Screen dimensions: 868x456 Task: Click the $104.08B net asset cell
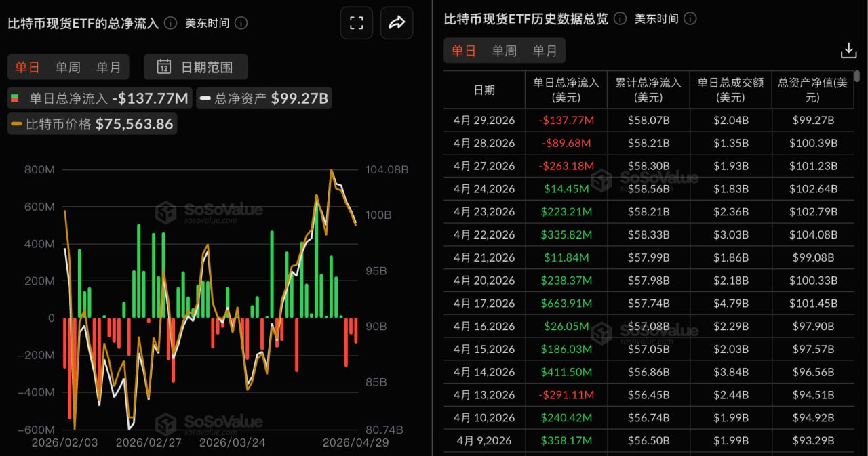tap(813, 234)
